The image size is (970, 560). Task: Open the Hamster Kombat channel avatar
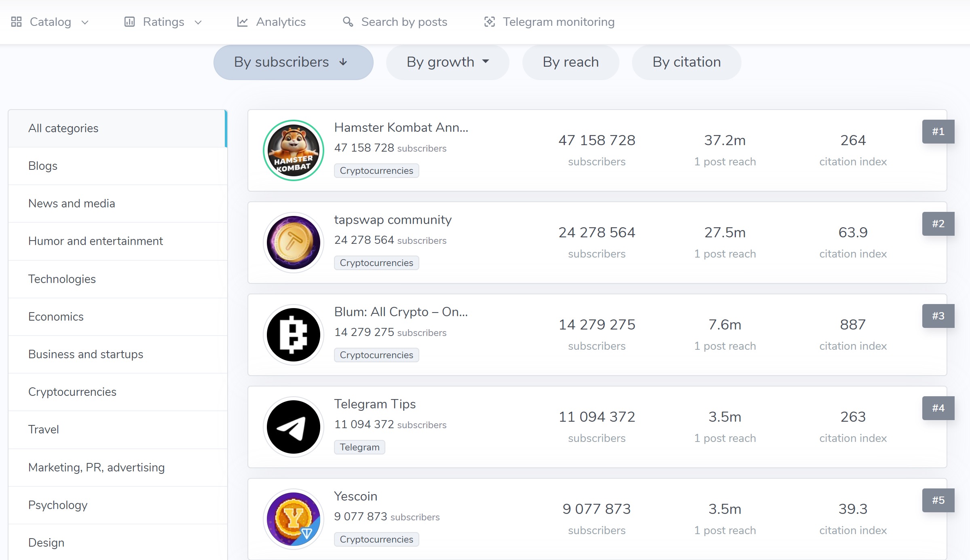pyautogui.click(x=294, y=150)
